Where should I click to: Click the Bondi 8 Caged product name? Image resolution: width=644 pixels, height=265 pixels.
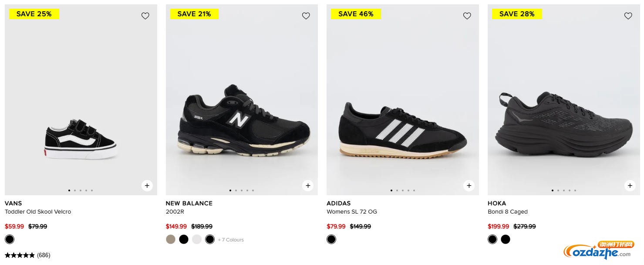point(508,212)
